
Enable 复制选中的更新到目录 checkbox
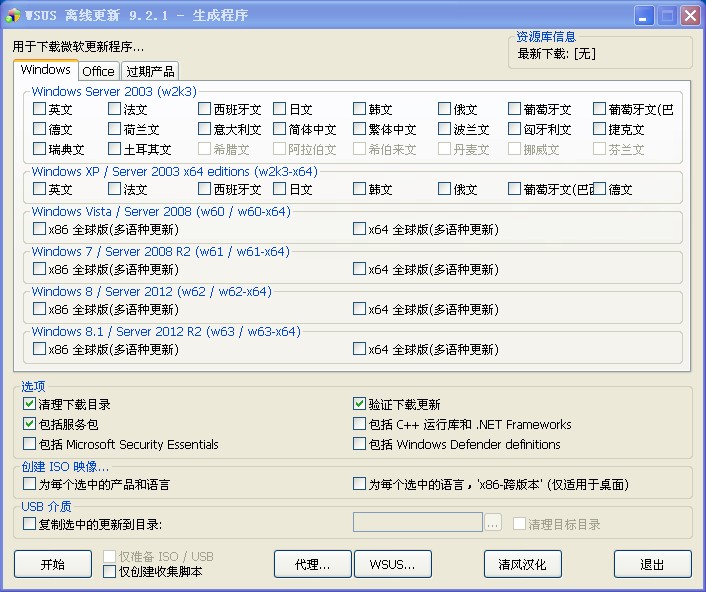click(x=29, y=524)
